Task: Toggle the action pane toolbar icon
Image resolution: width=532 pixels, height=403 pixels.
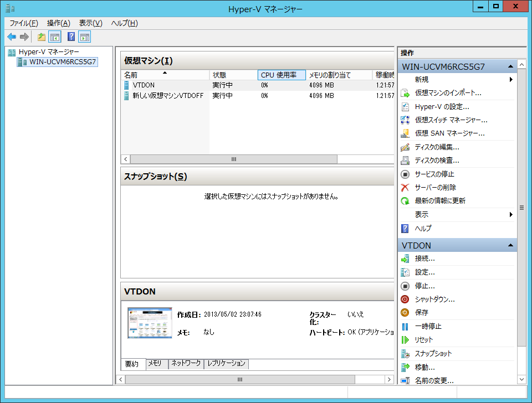Action: [84, 37]
